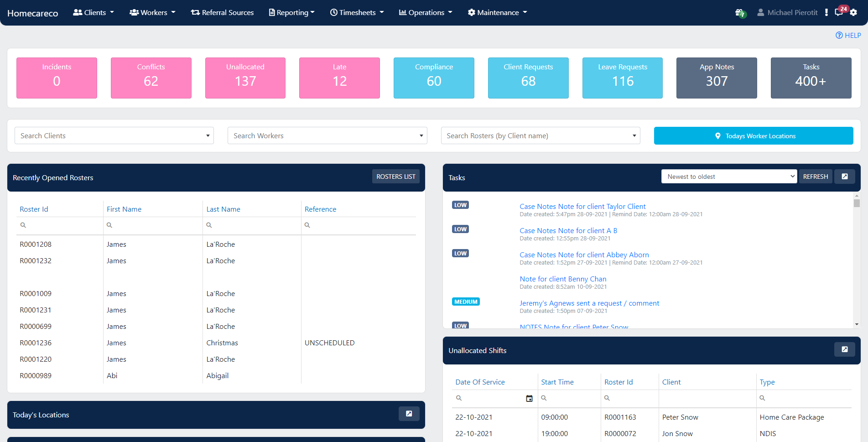Open settings via gear icon in header
This screenshot has width=868, height=442.
[x=853, y=12]
